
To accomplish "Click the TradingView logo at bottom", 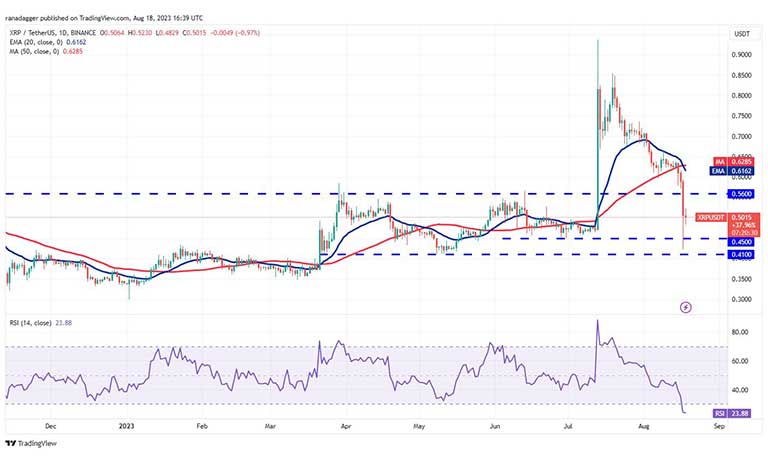I will pyautogui.click(x=31, y=444).
